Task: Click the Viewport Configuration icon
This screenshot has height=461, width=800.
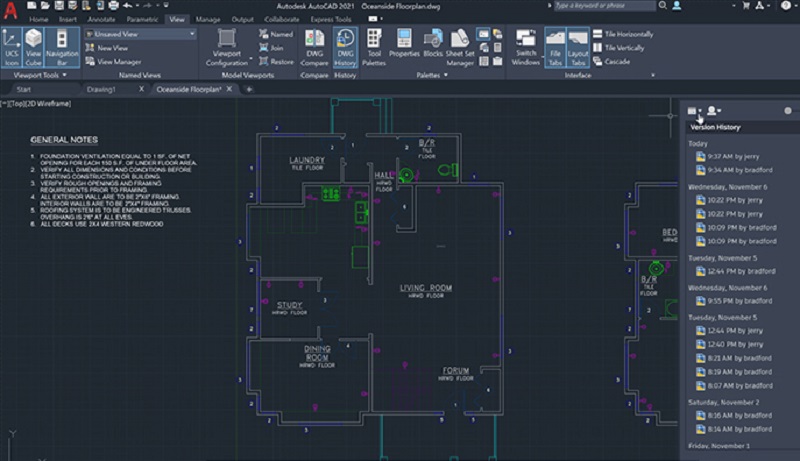Action: pos(227,38)
